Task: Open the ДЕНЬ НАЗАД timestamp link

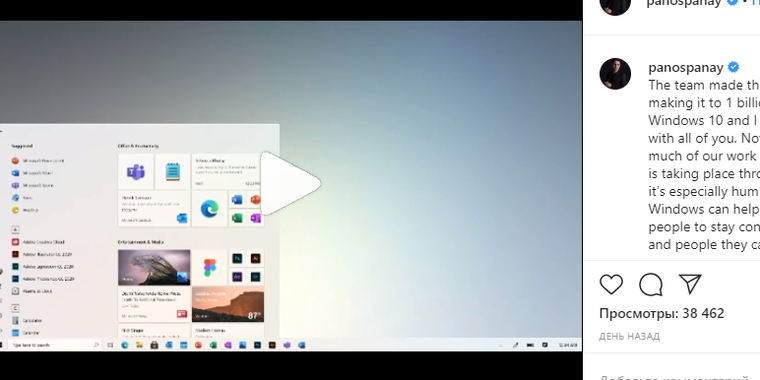Action: (x=629, y=336)
